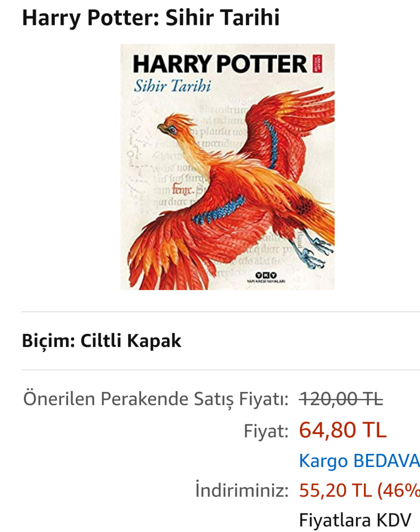Open the Harry Potter book cover image

(x=227, y=167)
